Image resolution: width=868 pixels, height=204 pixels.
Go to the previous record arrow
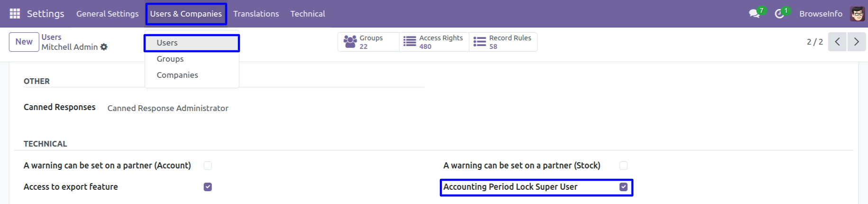pos(837,42)
